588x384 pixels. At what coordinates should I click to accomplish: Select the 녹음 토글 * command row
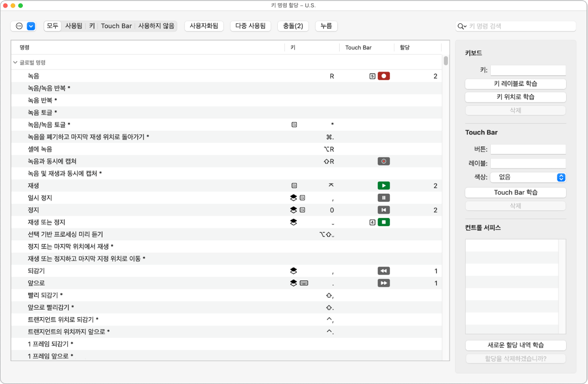[x=227, y=112]
